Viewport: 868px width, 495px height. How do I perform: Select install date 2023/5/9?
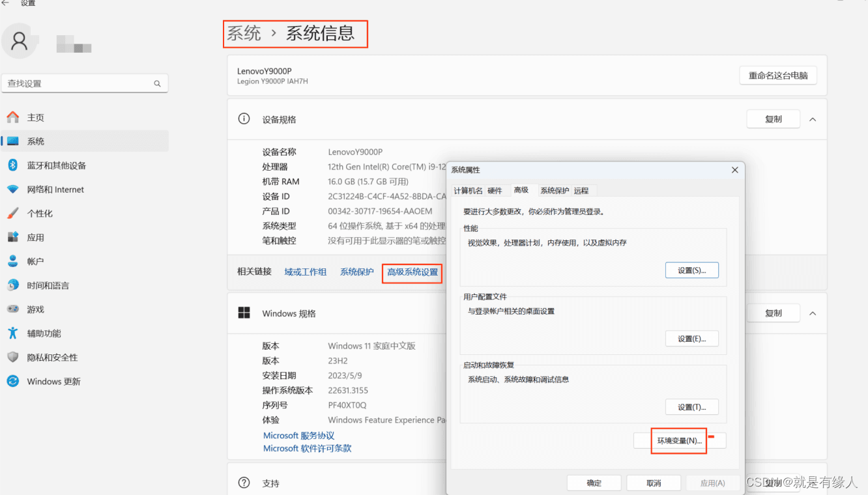point(345,376)
